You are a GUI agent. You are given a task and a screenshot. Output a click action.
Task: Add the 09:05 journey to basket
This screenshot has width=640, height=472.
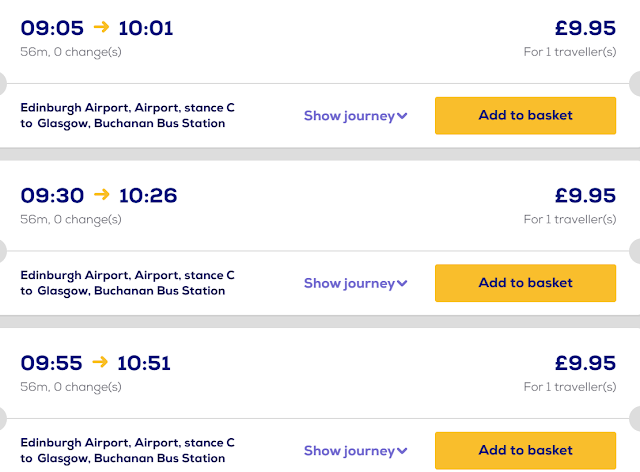[x=525, y=116]
